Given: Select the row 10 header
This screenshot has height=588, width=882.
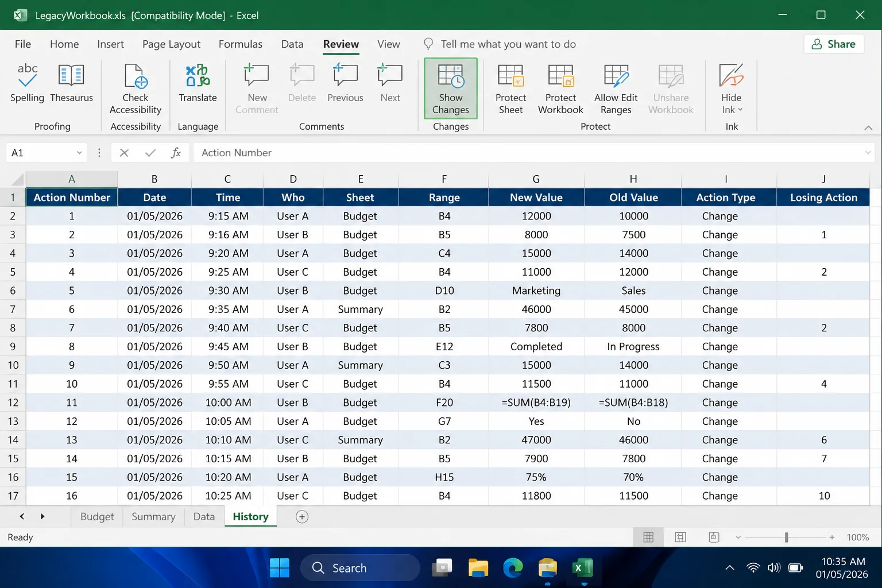Looking at the screenshot, I should point(13,365).
